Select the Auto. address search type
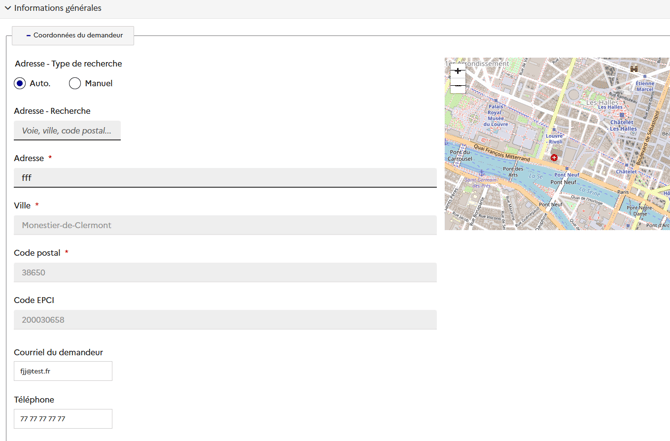The height and width of the screenshot is (441, 670). [20, 84]
